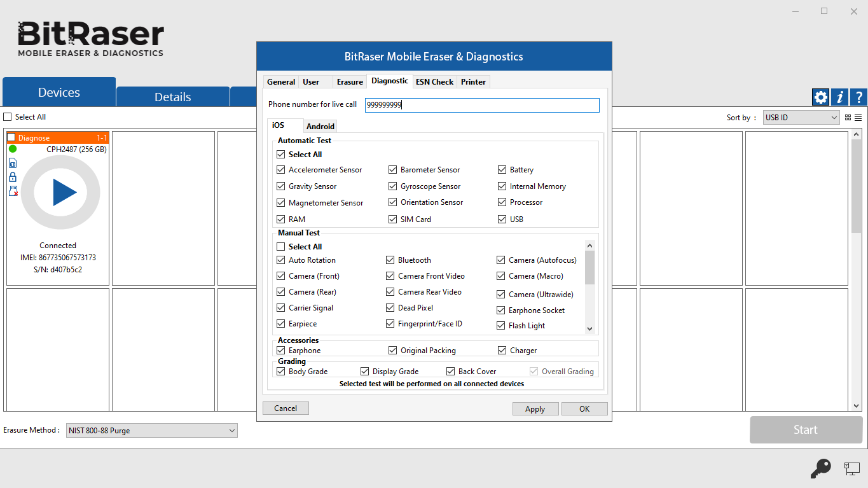Tick the Diagnose device card checkbox
The width and height of the screenshot is (868, 488).
coord(11,137)
